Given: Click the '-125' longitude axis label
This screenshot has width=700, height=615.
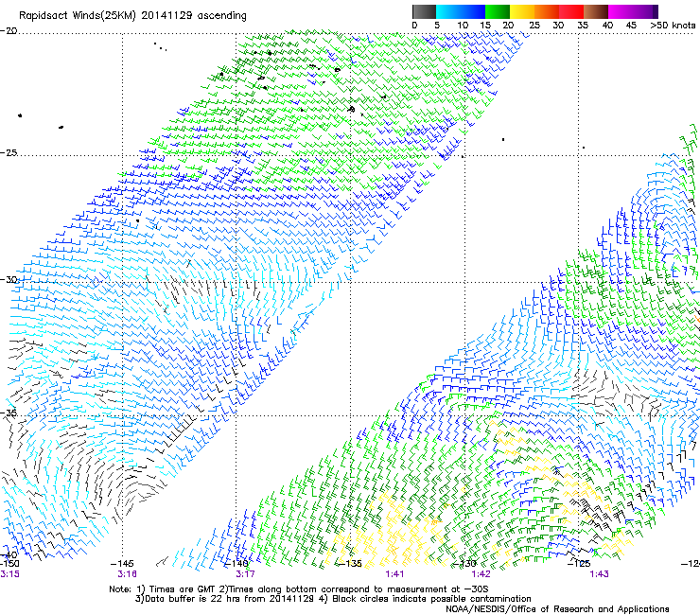Looking at the screenshot, I should tap(579, 564).
